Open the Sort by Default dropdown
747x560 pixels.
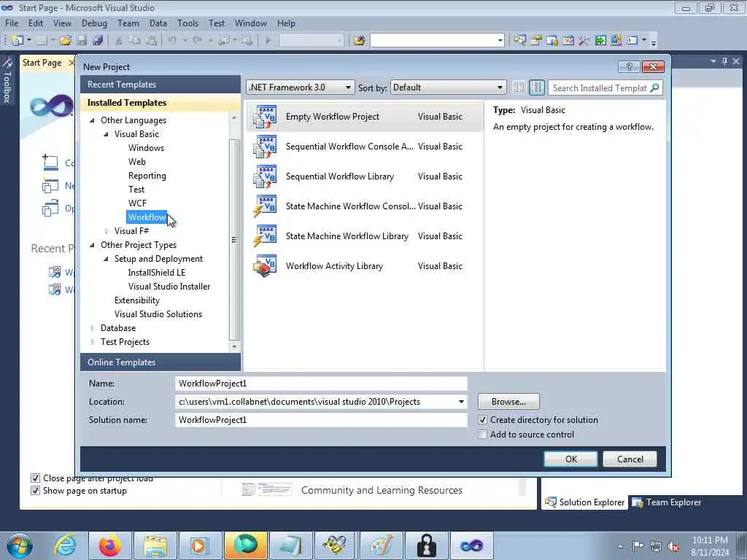pos(448,87)
